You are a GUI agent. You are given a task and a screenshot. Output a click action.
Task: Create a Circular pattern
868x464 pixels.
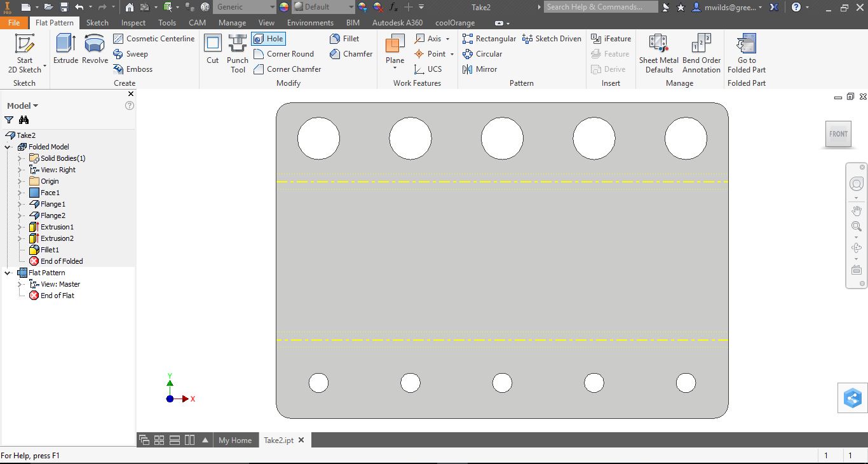pos(482,54)
